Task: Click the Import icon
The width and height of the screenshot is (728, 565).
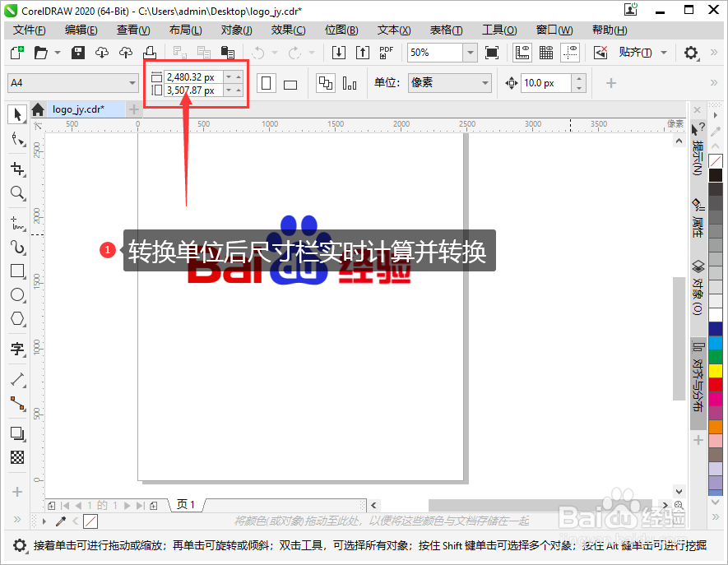Action: click(x=339, y=53)
